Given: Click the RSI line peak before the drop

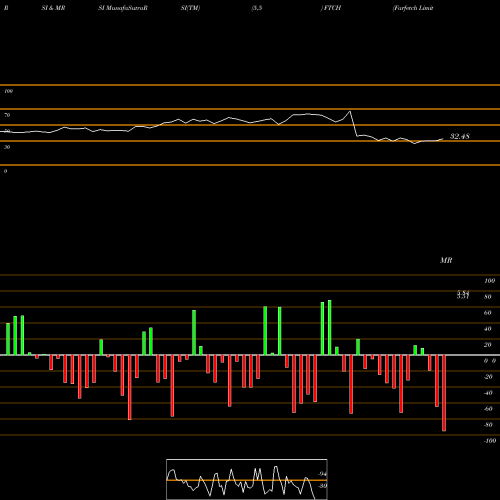Looking at the screenshot, I should pos(350,112).
